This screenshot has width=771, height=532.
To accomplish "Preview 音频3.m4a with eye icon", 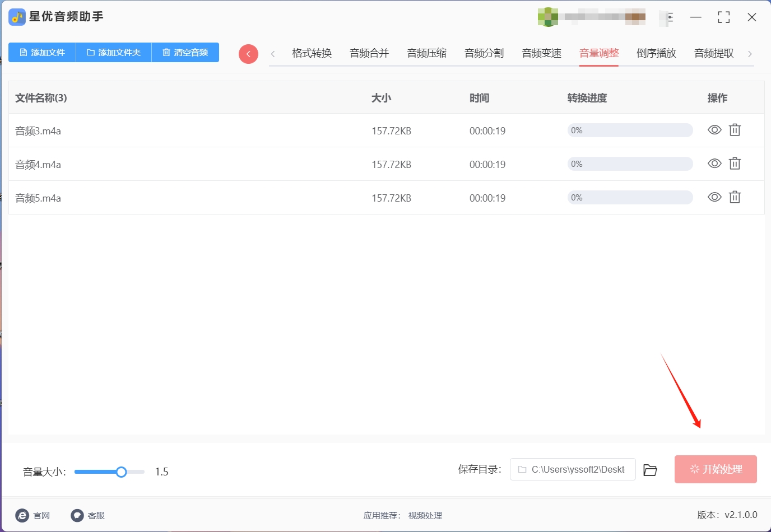I will click(x=714, y=130).
